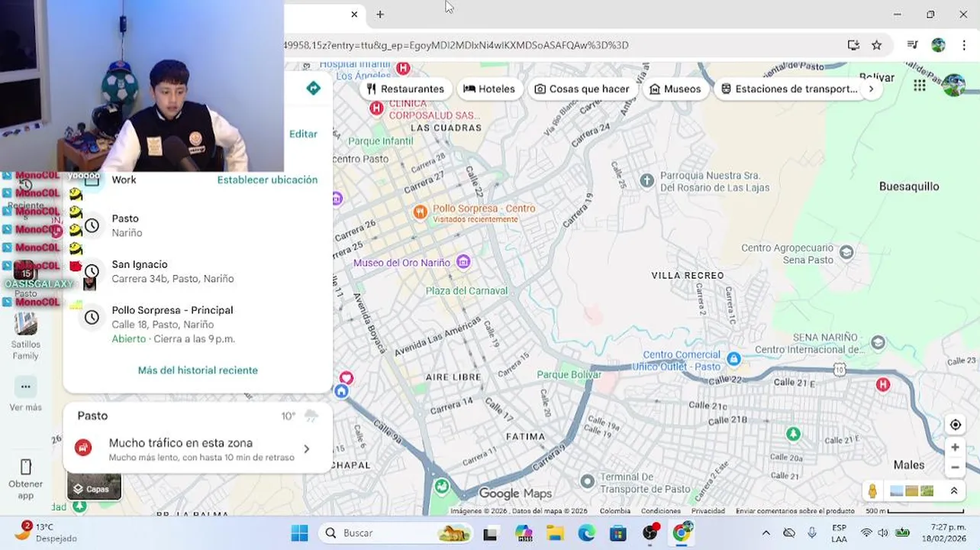Viewport: 980px width, 550px height.
Task: Click the taskbar microphone icon
Action: tap(812, 533)
